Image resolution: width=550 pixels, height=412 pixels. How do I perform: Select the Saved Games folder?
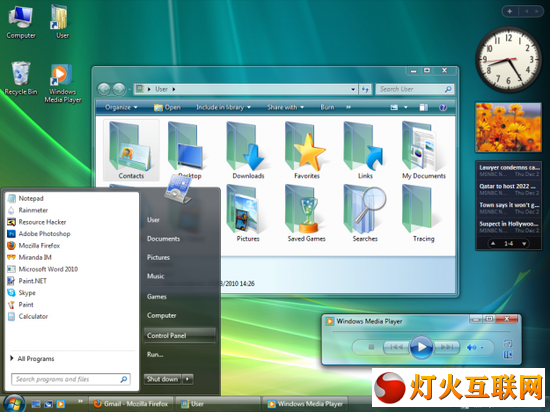(307, 213)
